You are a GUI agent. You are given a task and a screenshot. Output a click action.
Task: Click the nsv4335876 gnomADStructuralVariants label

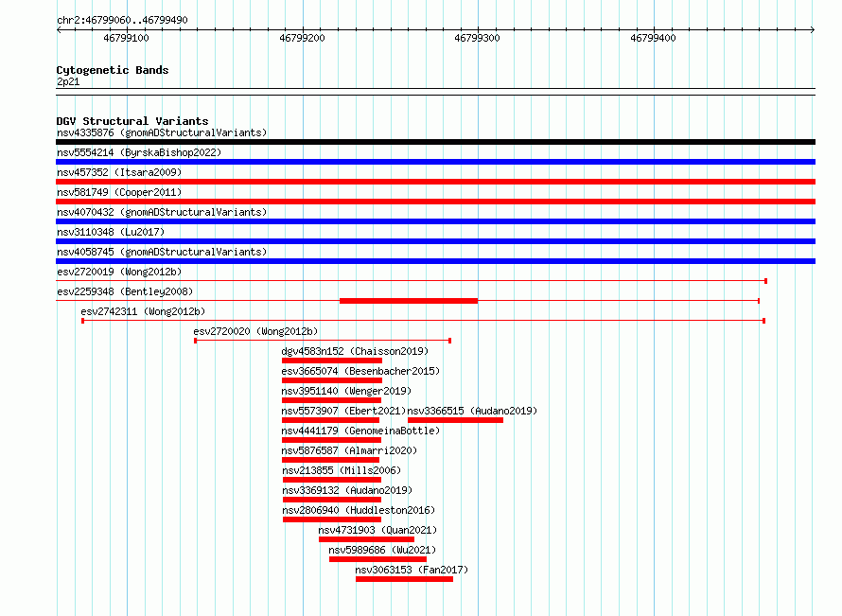pyautogui.click(x=162, y=132)
